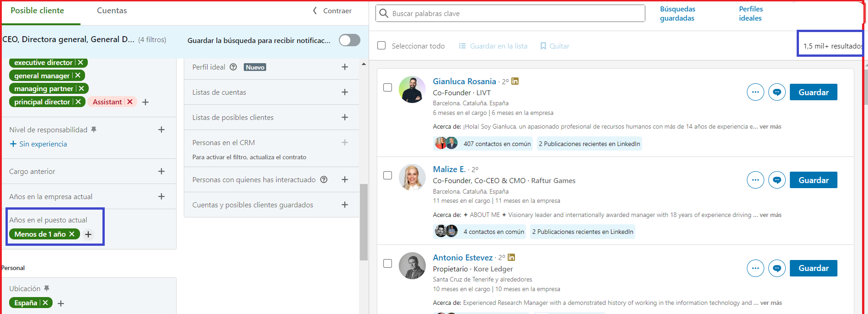Click ver más on Gianluca's Acerca de
The width and height of the screenshot is (868, 314).
770,126
